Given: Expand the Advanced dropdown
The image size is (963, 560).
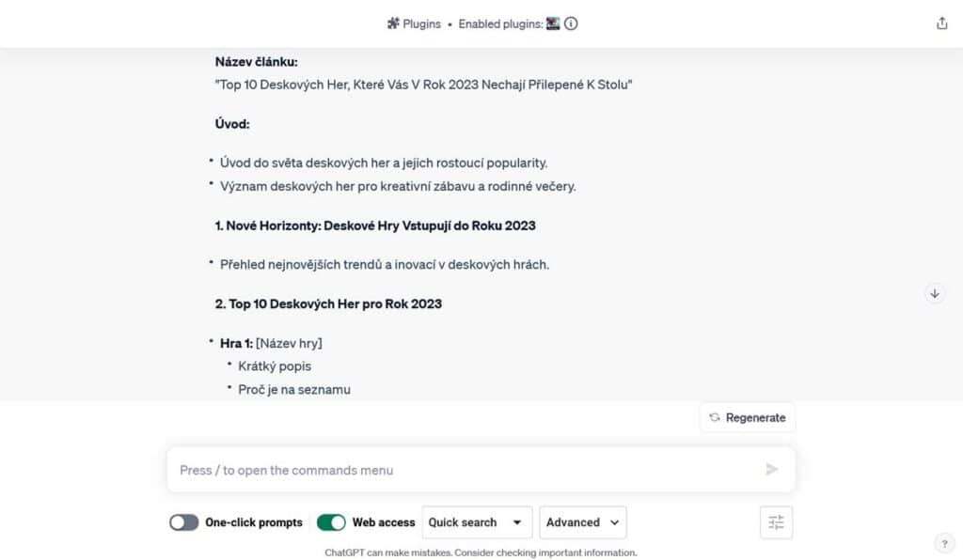Looking at the screenshot, I should click(583, 522).
